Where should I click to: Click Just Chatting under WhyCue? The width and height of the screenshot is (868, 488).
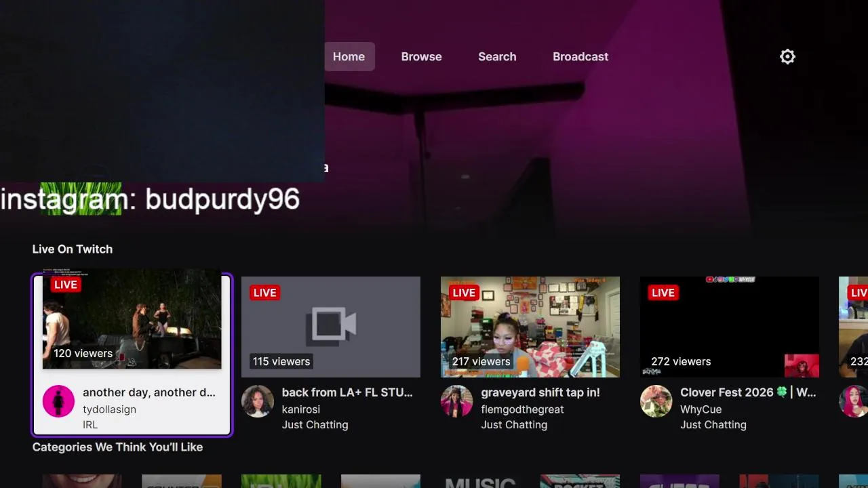(x=713, y=425)
